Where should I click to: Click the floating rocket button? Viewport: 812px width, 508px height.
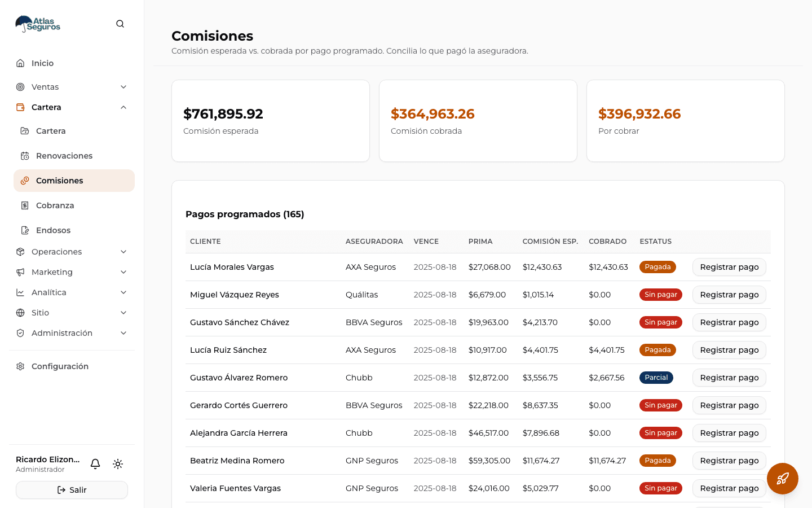coord(783,479)
